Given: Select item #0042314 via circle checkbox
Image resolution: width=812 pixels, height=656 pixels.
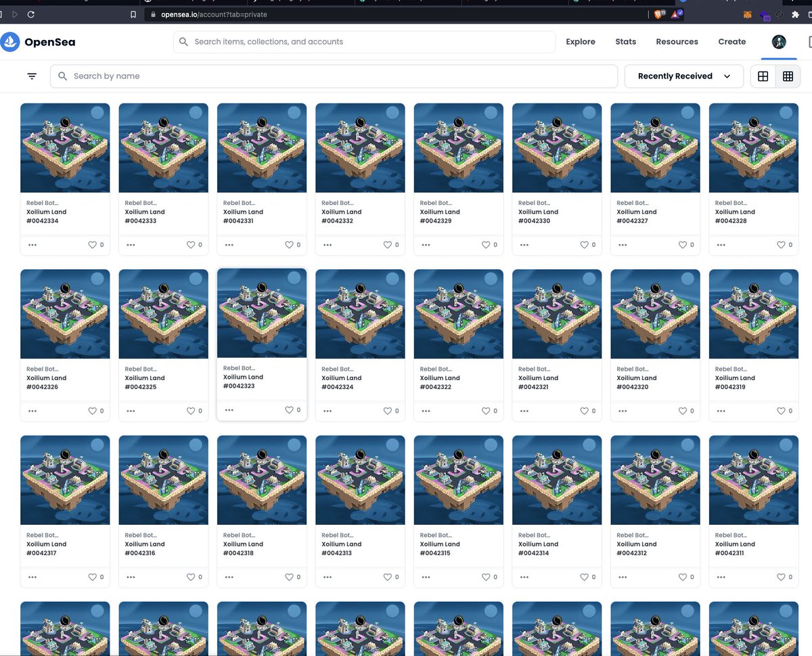Looking at the screenshot, I should (589, 445).
